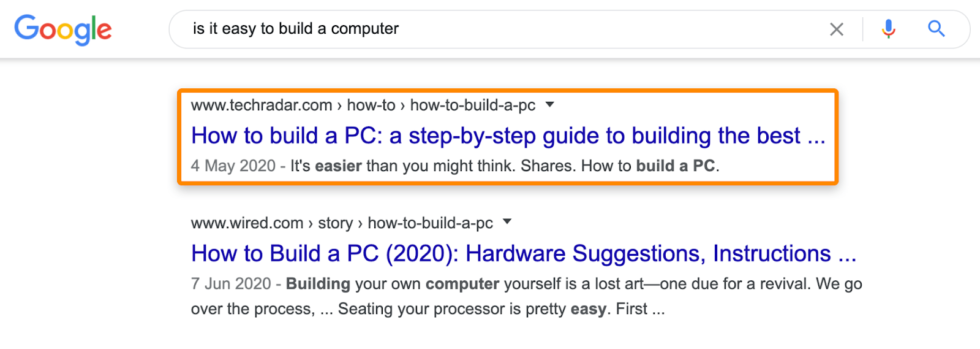Clear the search query with the X icon

coord(837,29)
